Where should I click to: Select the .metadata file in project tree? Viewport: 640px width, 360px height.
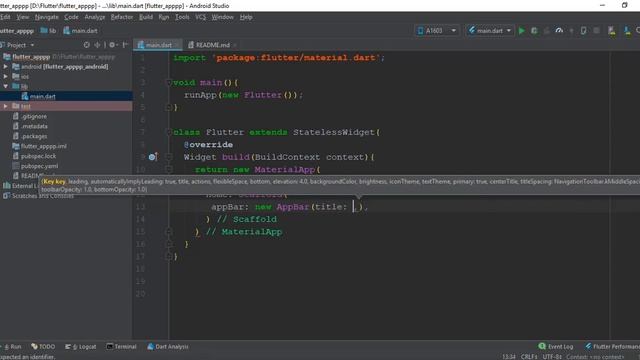tap(34, 126)
